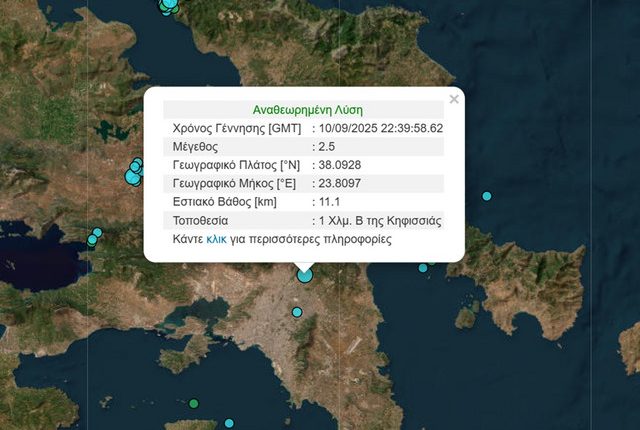The image size is (640, 430).
Task: Close the earthquake info popup
Action: tap(454, 99)
